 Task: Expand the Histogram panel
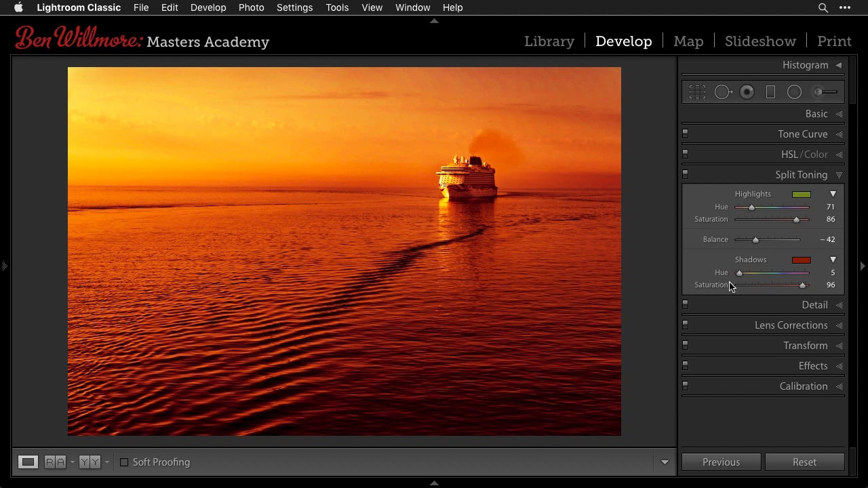839,65
